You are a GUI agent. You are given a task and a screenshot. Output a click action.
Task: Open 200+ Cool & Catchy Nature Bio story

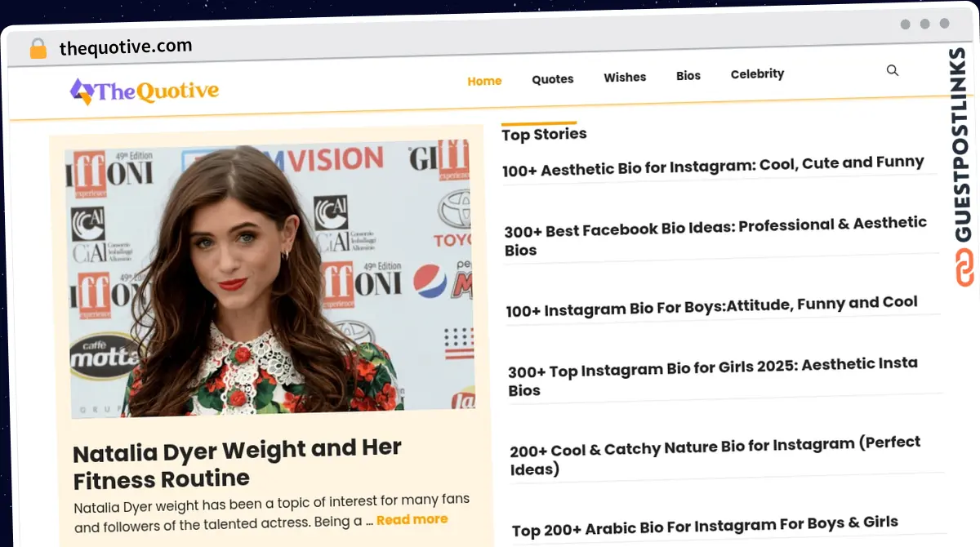coord(715,455)
